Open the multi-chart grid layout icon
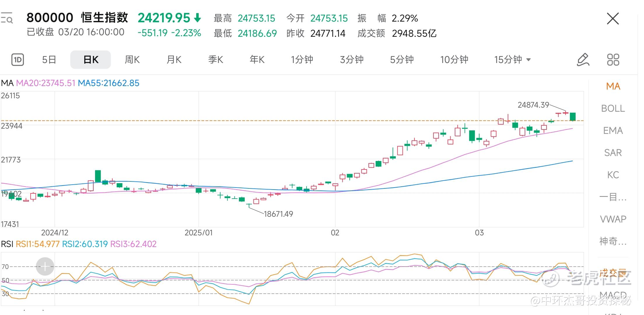This screenshot has width=644, height=315. pos(613,60)
